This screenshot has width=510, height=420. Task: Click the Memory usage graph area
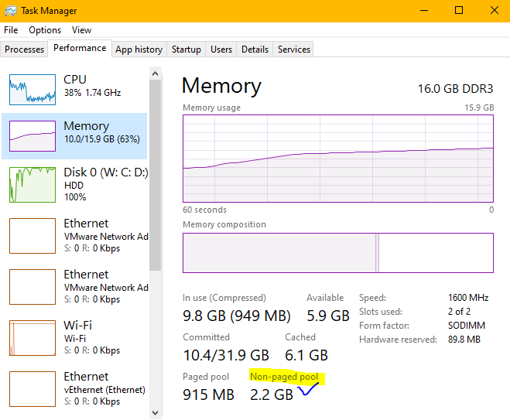coord(338,159)
